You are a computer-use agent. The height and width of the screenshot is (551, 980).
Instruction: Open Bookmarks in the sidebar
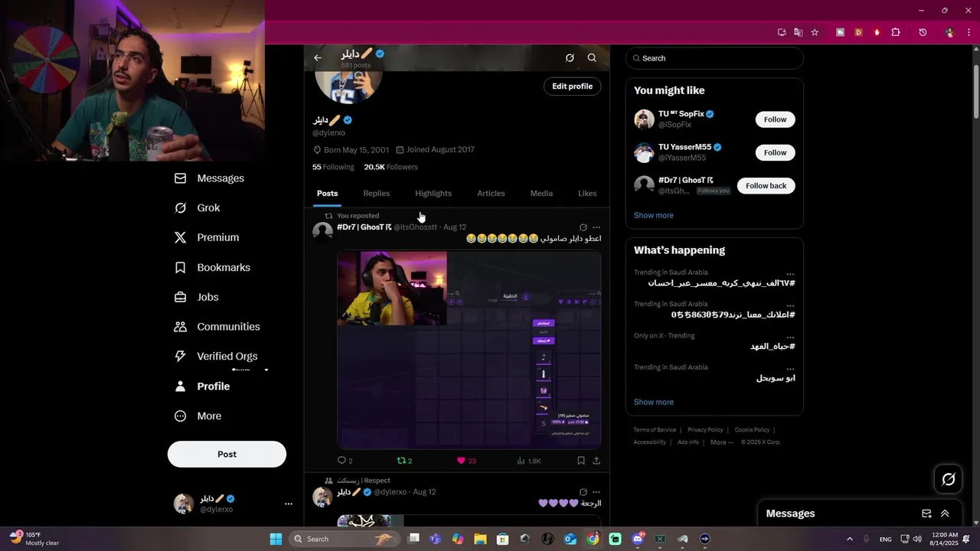click(x=212, y=267)
